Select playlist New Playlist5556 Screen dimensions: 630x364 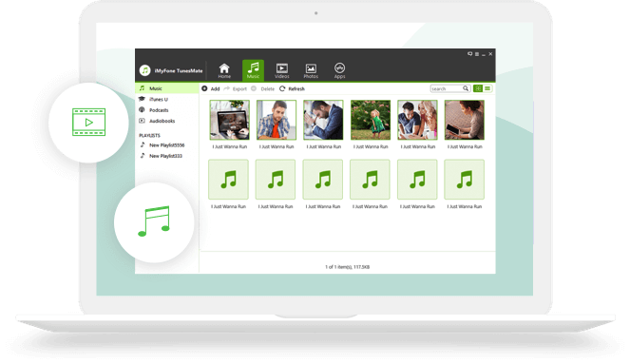(x=166, y=145)
